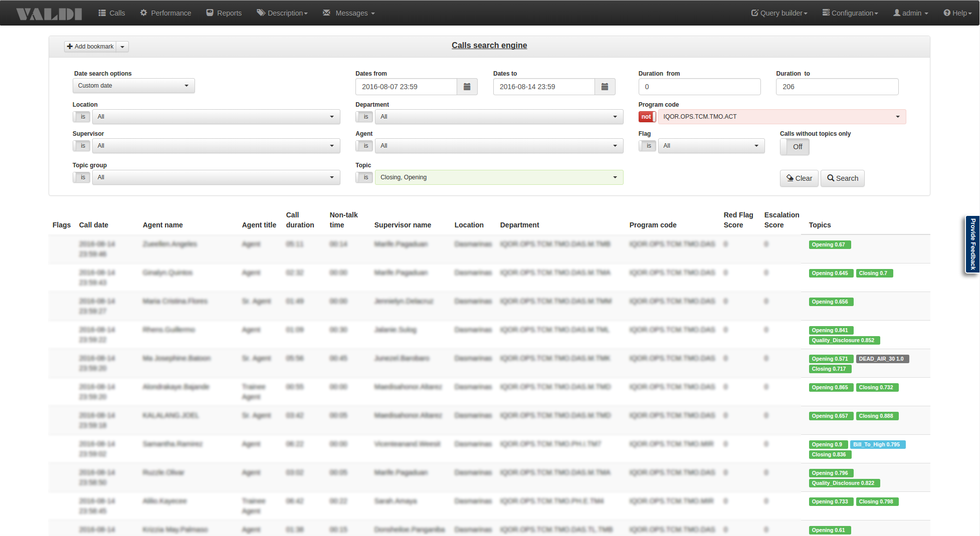Expand the Messages menu
The image size is (980, 536).
[349, 13]
